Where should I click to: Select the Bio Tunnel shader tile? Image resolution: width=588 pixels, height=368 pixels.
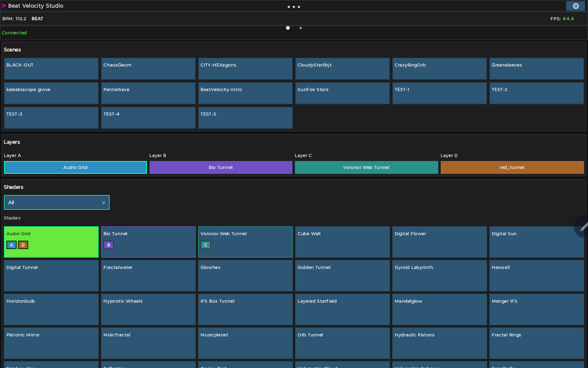148,242
